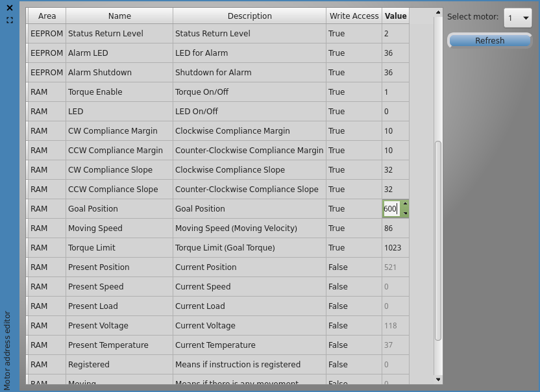Sort table by Area column header

[47, 16]
